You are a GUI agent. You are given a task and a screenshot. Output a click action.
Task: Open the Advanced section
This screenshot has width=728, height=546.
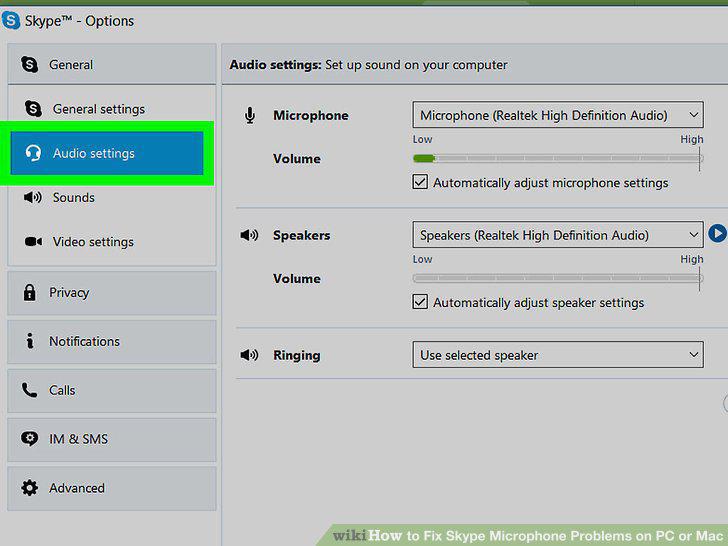(112, 488)
